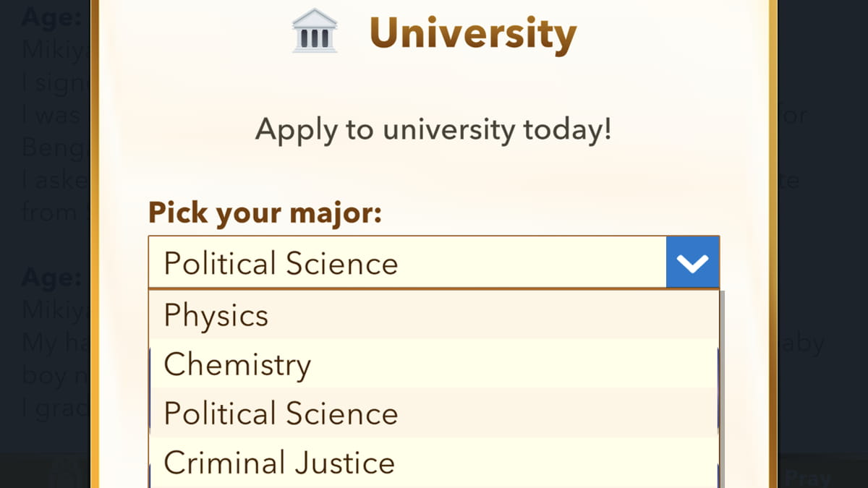This screenshot has height=488, width=868.
Task: Click the university building icon
Action: [x=315, y=31]
